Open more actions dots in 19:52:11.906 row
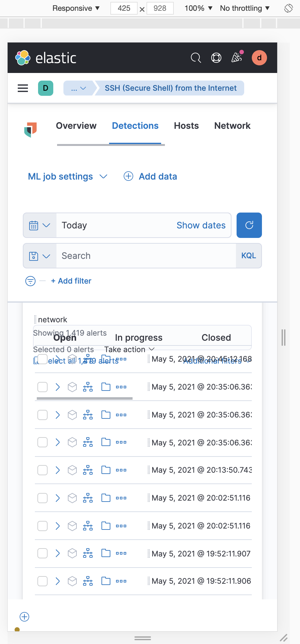300x644 pixels. tap(121, 581)
